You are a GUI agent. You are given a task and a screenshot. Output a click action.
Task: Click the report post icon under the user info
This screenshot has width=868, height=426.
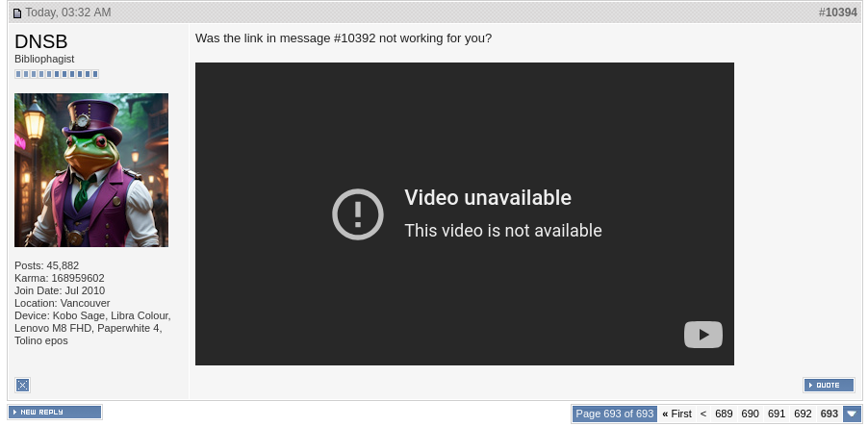[x=23, y=385]
